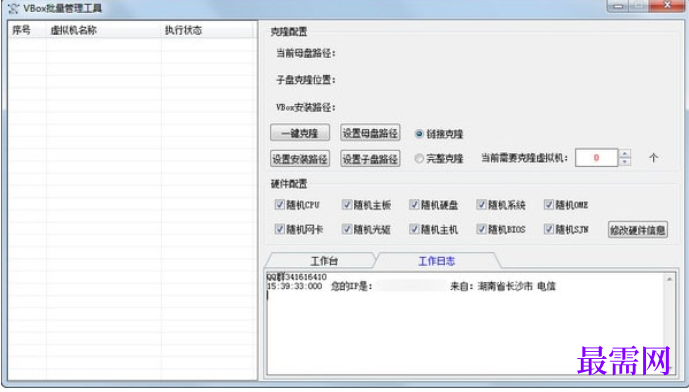689x392 pixels.
Task: Click 执行状态 column header
Action: tap(207, 30)
